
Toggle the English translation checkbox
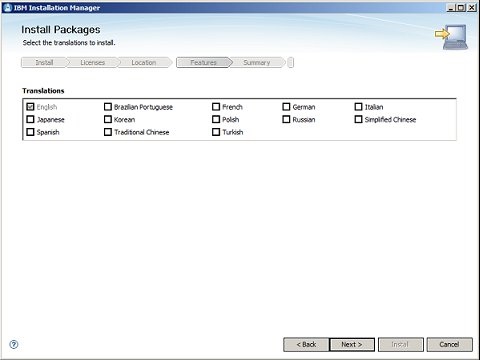(x=30, y=107)
